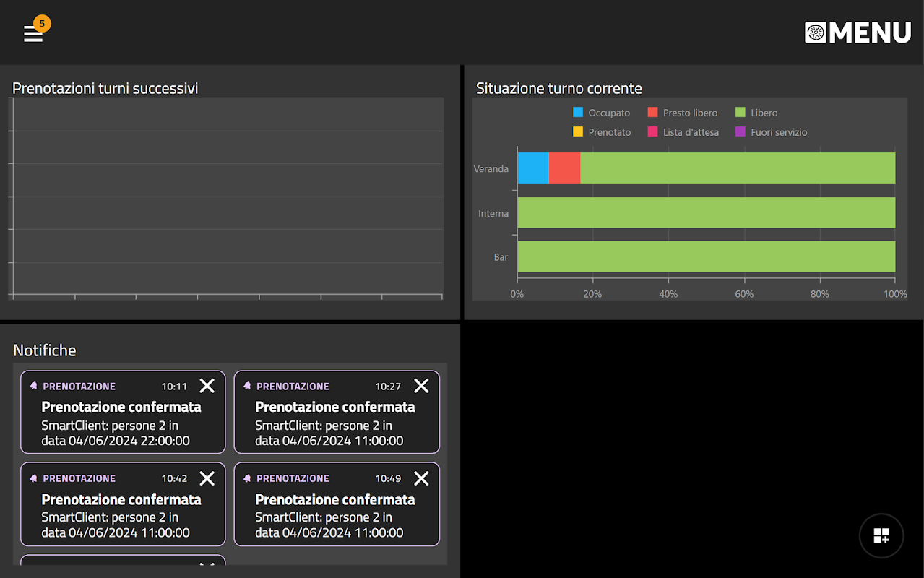
Task: Toggle the Prenotato legend entry
Action: pos(601,132)
